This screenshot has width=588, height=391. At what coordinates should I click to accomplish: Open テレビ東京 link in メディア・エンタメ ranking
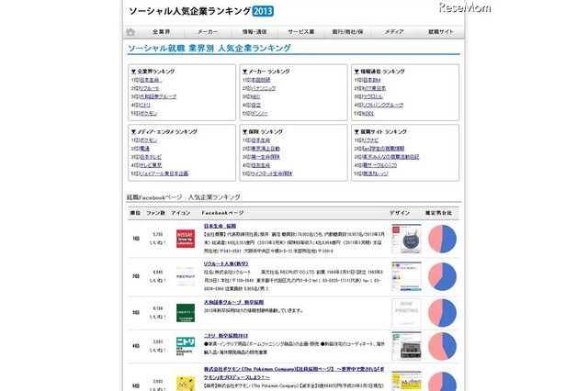click(x=151, y=165)
